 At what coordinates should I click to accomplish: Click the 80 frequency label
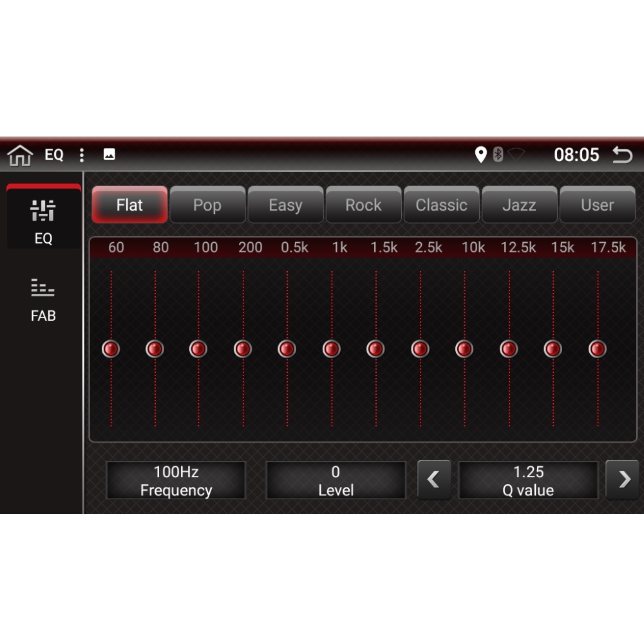tap(160, 247)
